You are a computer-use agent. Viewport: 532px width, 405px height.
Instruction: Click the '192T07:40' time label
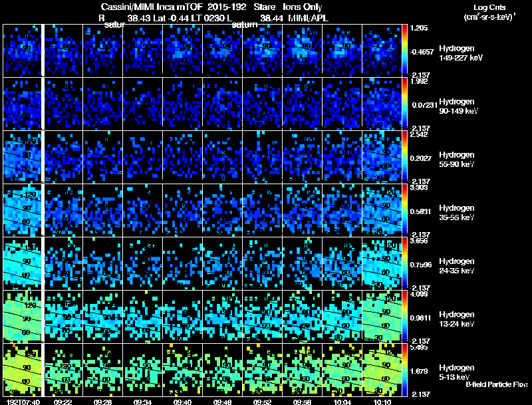tap(23, 402)
